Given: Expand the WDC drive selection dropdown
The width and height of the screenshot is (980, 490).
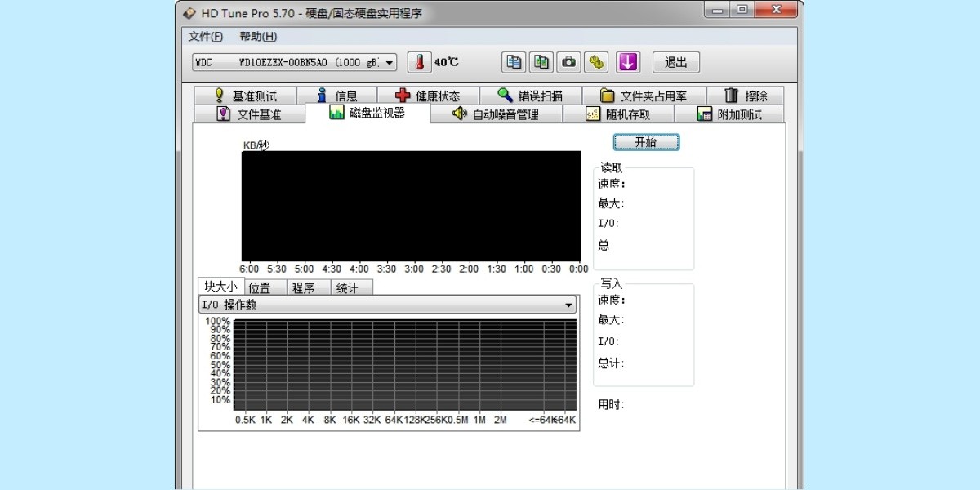Looking at the screenshot, I should (390, 62).
